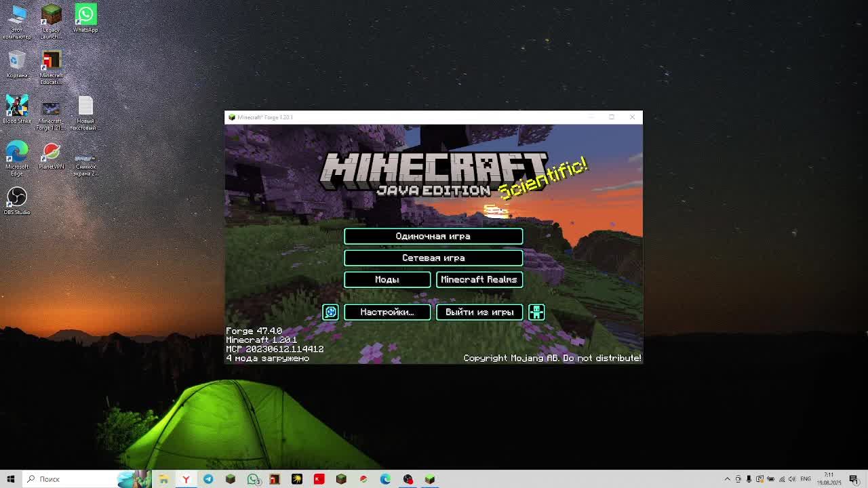Open the Моды list button
Screen dimensions: 868x488
coord(387,279)
